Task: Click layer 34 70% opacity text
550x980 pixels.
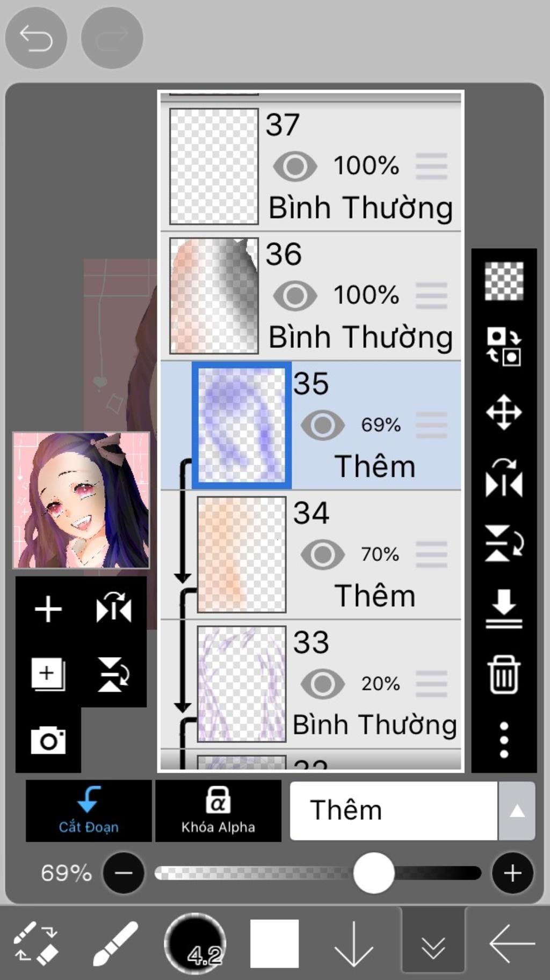Action: point(380,554)
